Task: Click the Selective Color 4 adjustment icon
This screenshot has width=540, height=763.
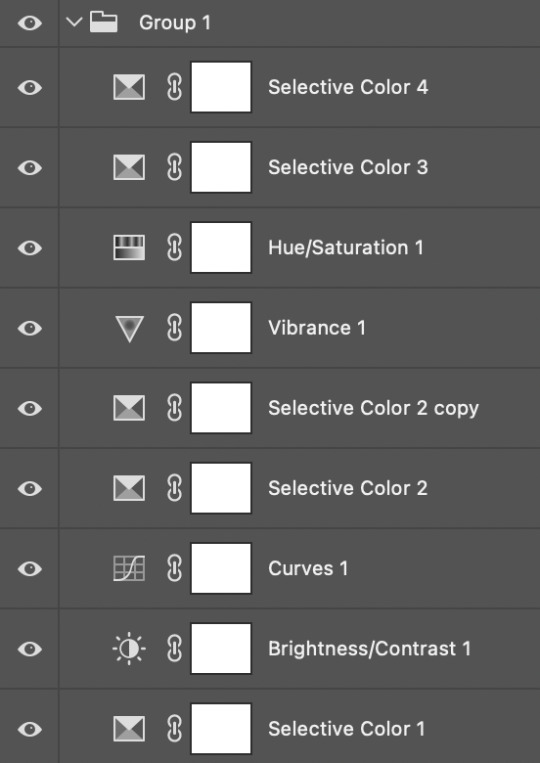Action: [129, 87]
